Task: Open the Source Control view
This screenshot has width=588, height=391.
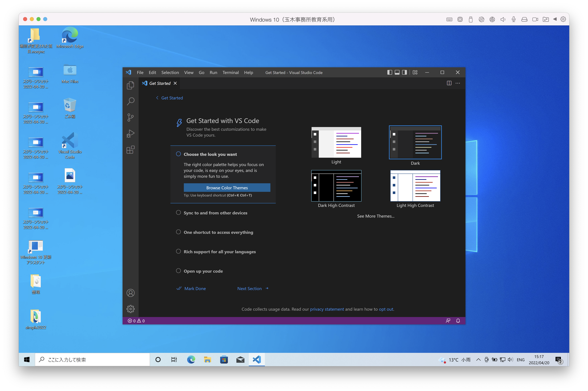Action: click(130, 117)
